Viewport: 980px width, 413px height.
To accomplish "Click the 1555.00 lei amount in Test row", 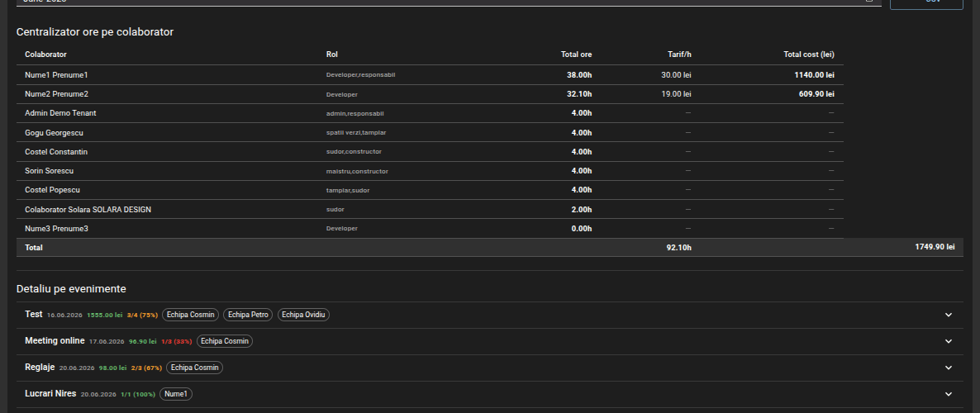I will click(x=104, y=315).
